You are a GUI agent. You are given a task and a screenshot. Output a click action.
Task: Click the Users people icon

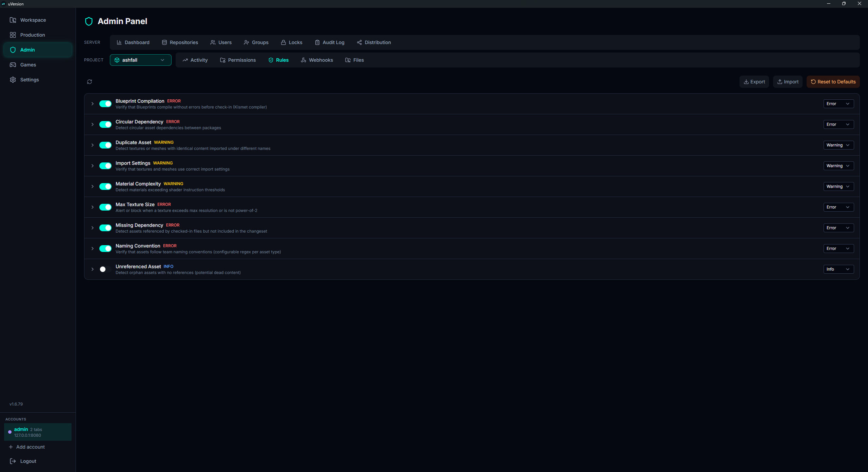coord(213,42)
